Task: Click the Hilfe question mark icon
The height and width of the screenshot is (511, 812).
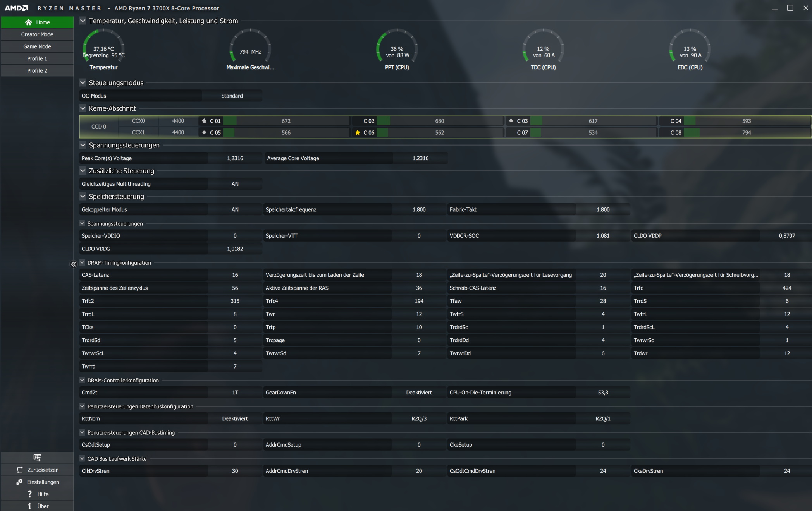Action: [x=30, y=494]
